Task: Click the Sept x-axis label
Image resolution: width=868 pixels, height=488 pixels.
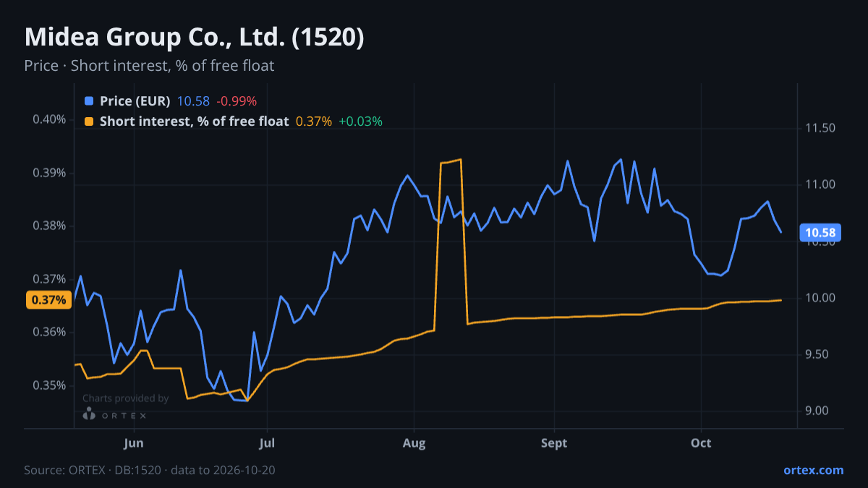Action: [553, 442]
